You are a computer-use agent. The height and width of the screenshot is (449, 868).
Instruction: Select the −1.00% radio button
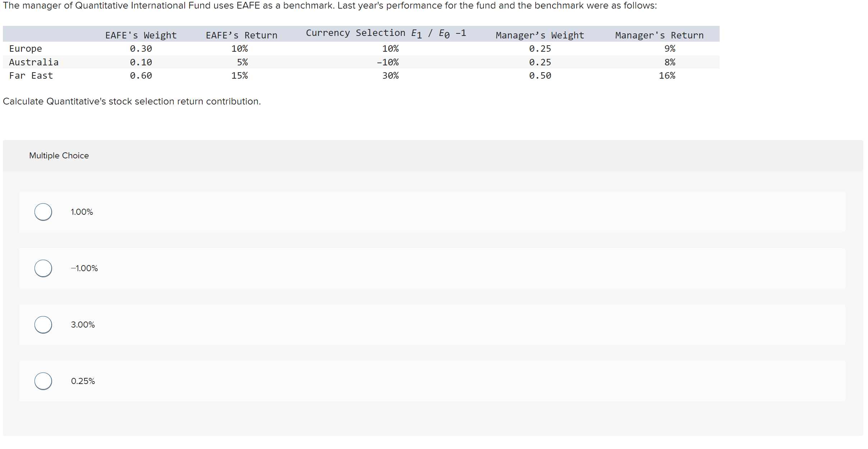[x=43, y=268]
